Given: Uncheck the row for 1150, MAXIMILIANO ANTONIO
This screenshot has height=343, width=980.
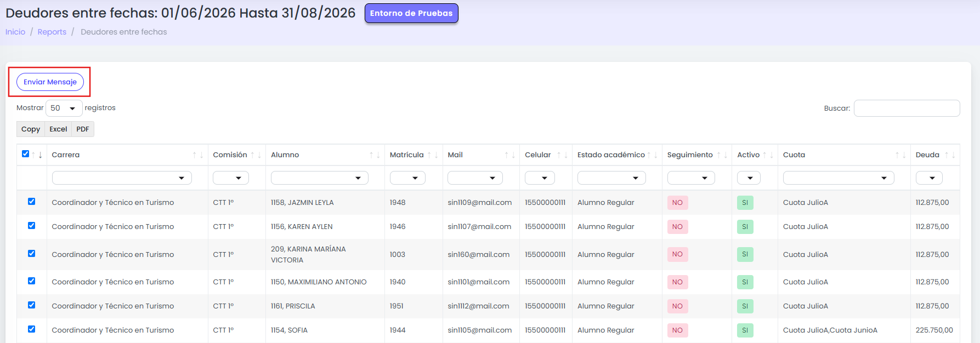Looking at the screenshot, I should pos(31,281).
